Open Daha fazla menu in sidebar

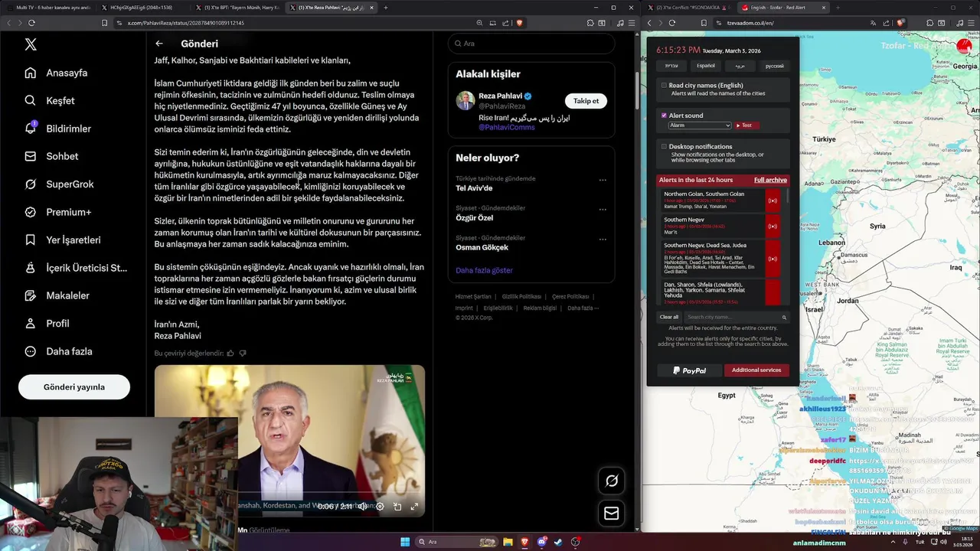[x=59, y=351]
